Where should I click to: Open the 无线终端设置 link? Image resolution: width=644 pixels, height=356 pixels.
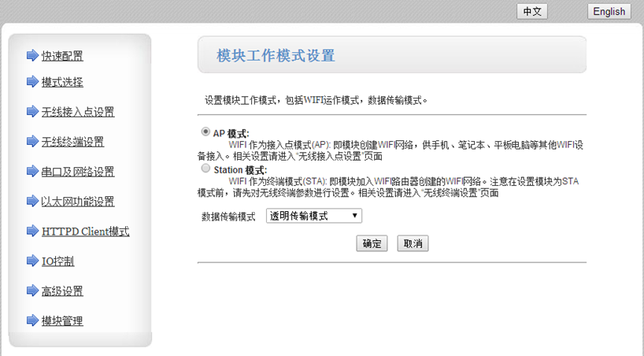(72, 142)
